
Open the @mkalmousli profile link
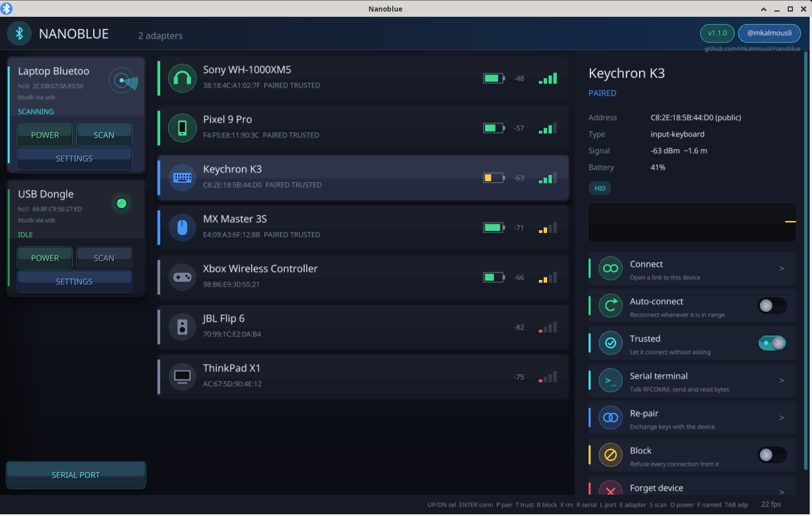click(x=769, y=33)
